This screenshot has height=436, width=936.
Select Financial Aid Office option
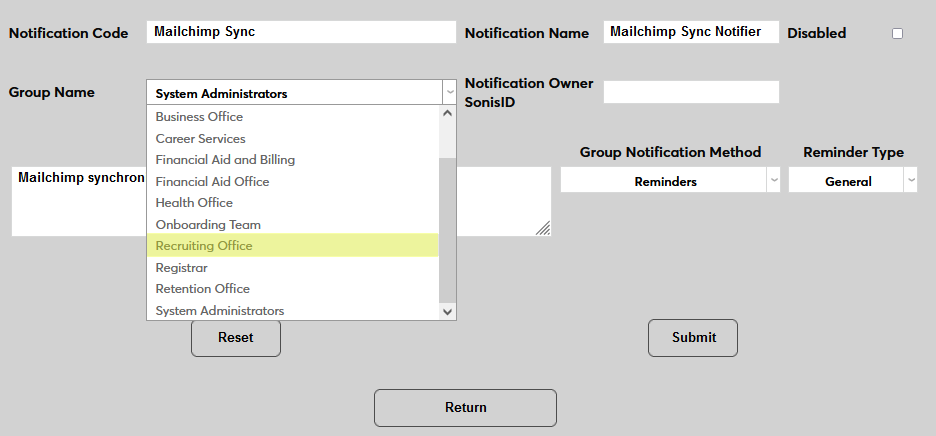click(292, 182)
